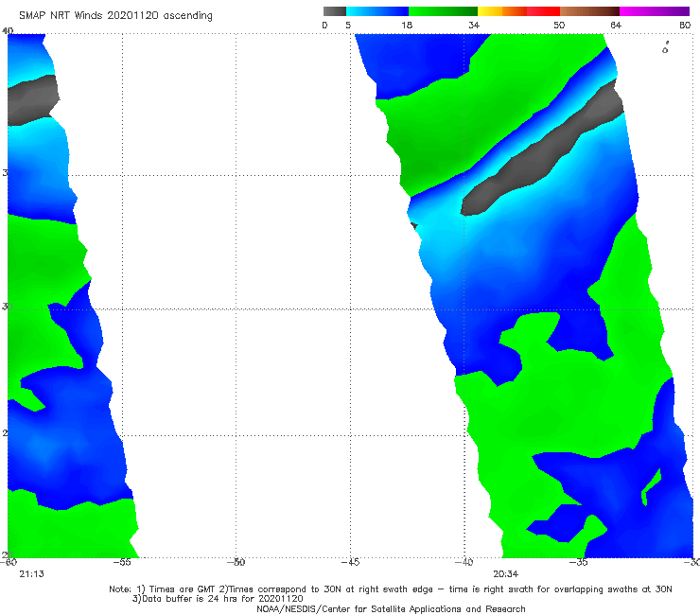Select the green 18-34 color scale segment

click(443, 11)
